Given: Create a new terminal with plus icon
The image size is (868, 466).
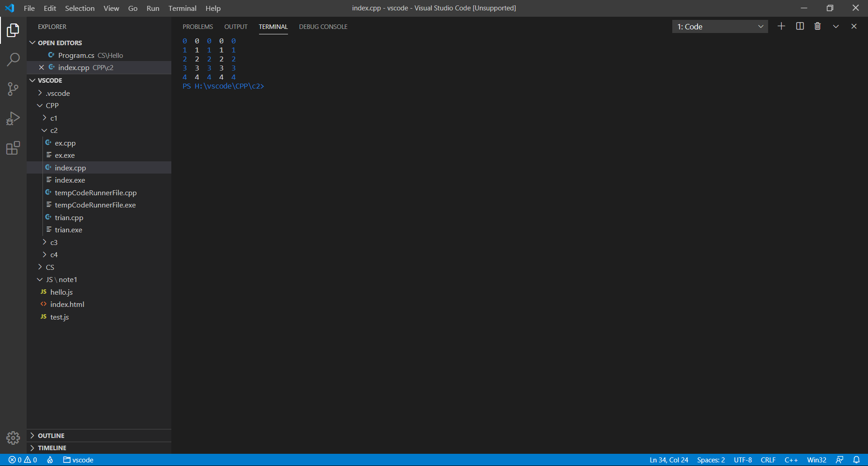Looking at the screenshot, I should click(x=781, y=26).
